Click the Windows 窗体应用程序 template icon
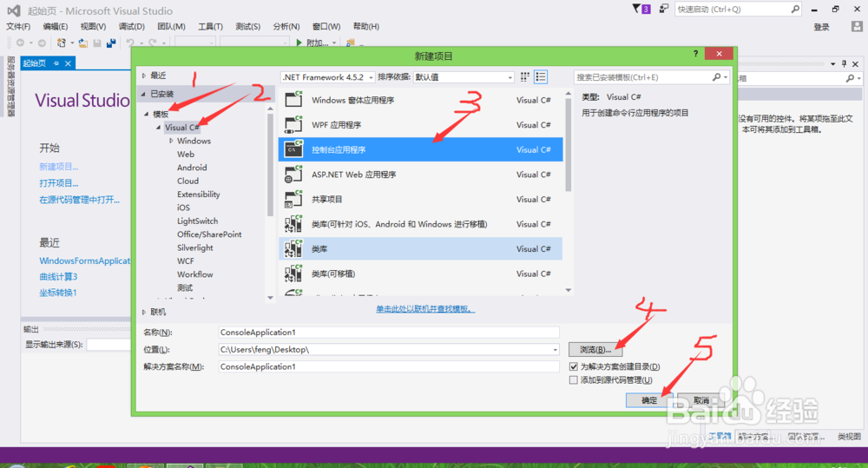Image resolution: width=868 pixels, height=468 pixels. pos(293,100)
